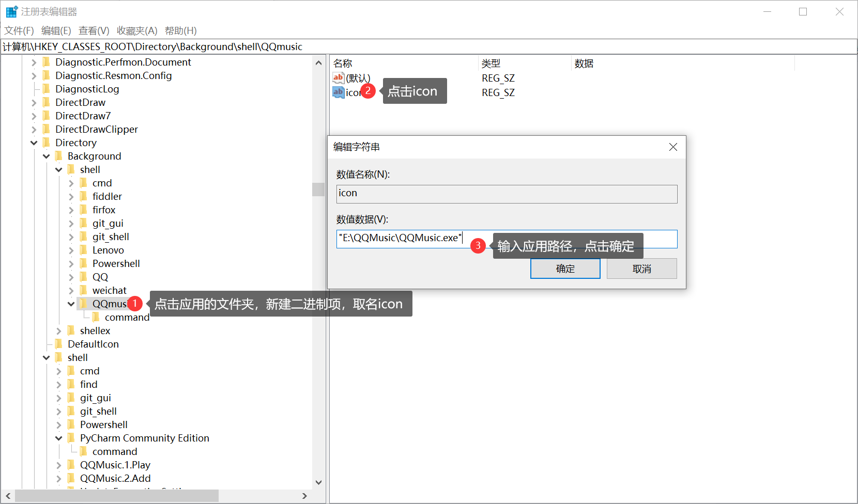Close the 编辑字符串 dialog

(673, 147)
